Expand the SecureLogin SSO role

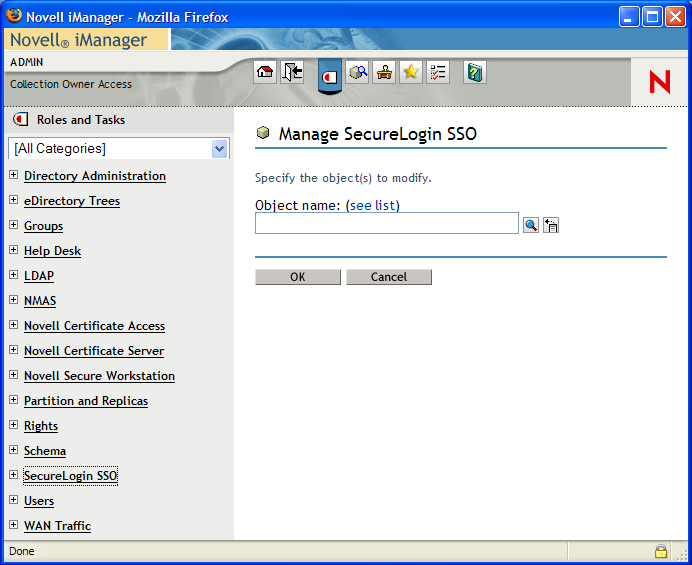coord(14,475)
